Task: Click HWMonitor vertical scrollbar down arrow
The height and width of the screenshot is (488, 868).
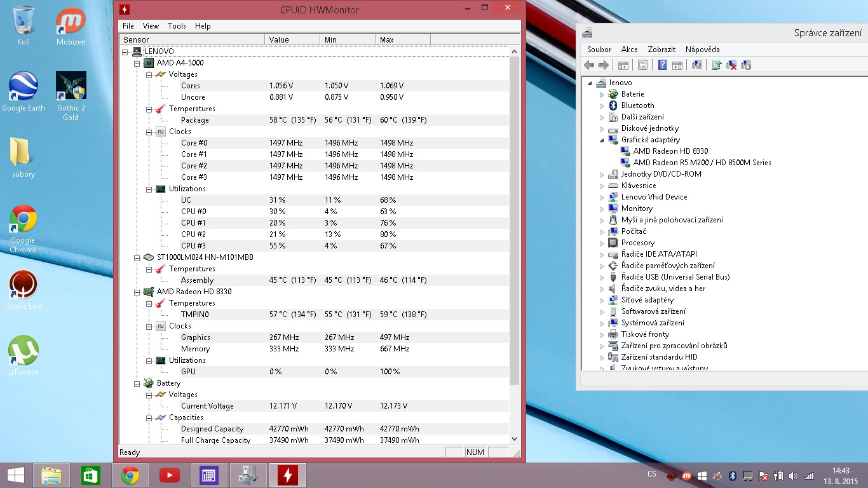Action: [x=514, y=438]
